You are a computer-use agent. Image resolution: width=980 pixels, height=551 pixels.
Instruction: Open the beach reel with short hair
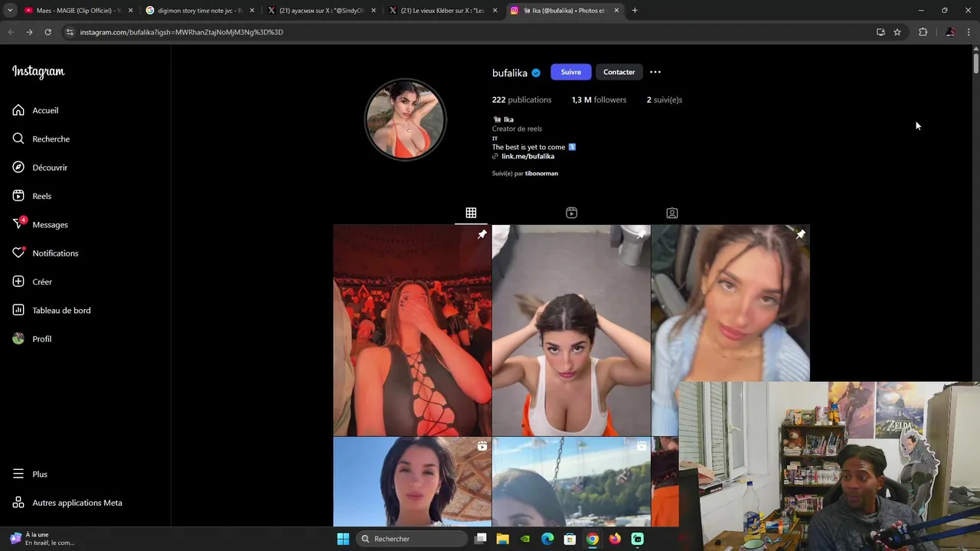412,482
